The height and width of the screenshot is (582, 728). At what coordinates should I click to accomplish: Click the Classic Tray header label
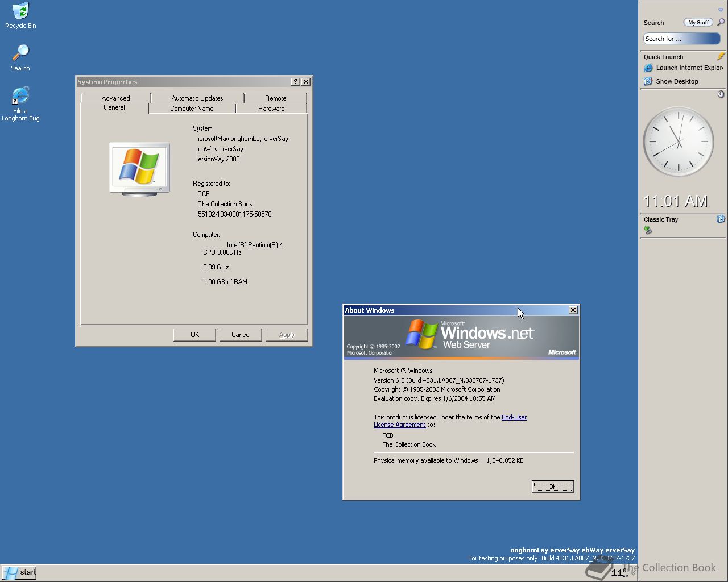click(661, 219)
